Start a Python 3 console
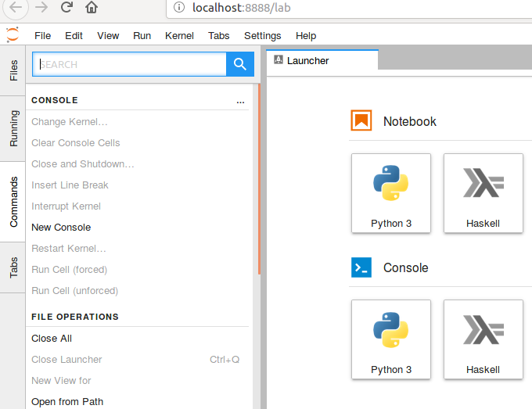The image size is (532, 409). (391, 339)
